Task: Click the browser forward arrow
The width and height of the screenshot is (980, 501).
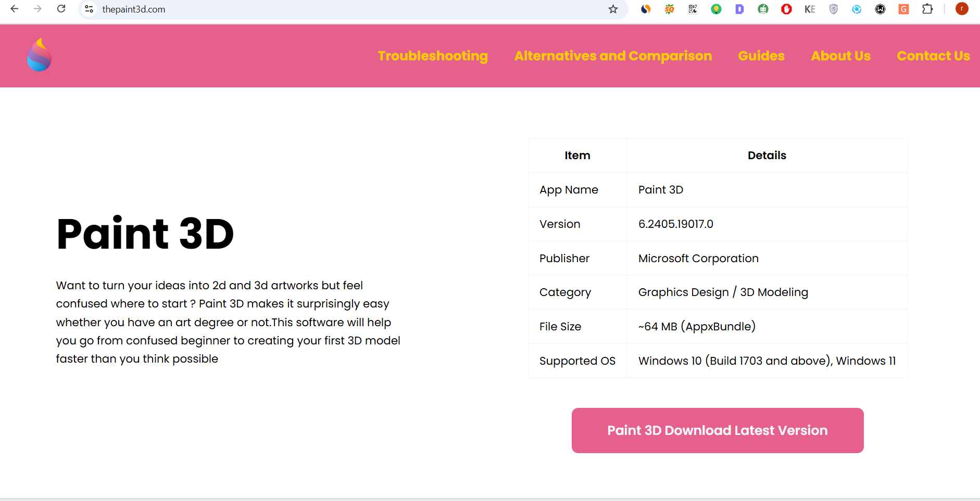Action: (x=37, y=9)
